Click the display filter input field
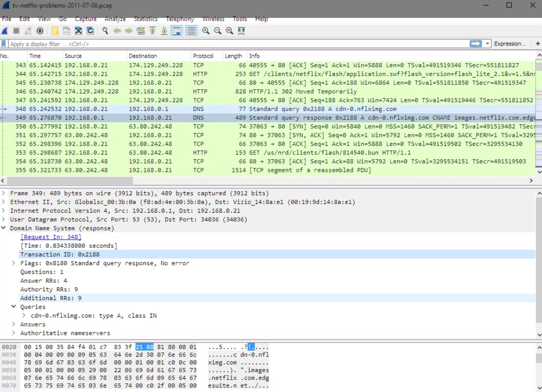This screenshot has width=542, height=392. [239, 44]
